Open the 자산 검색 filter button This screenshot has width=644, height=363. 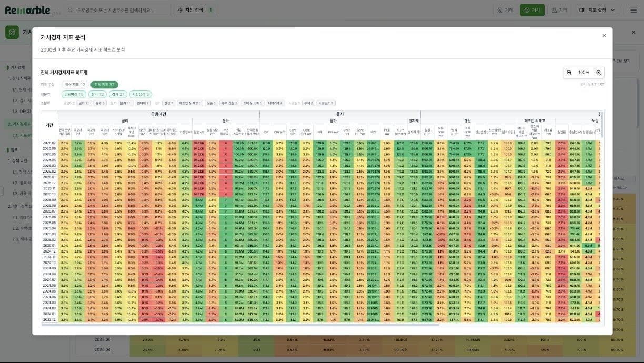tap(195, 10)
